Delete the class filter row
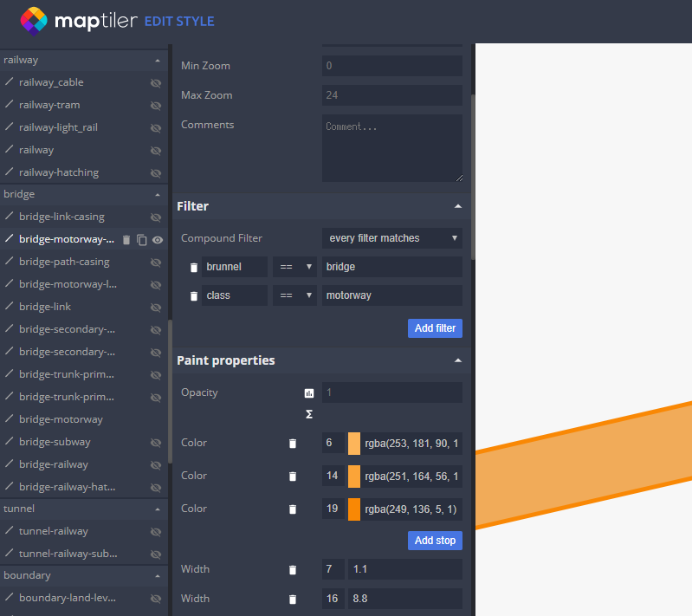The height and width of the screenshot is (616, 692). pyautogui.click(x=194, y=296)
